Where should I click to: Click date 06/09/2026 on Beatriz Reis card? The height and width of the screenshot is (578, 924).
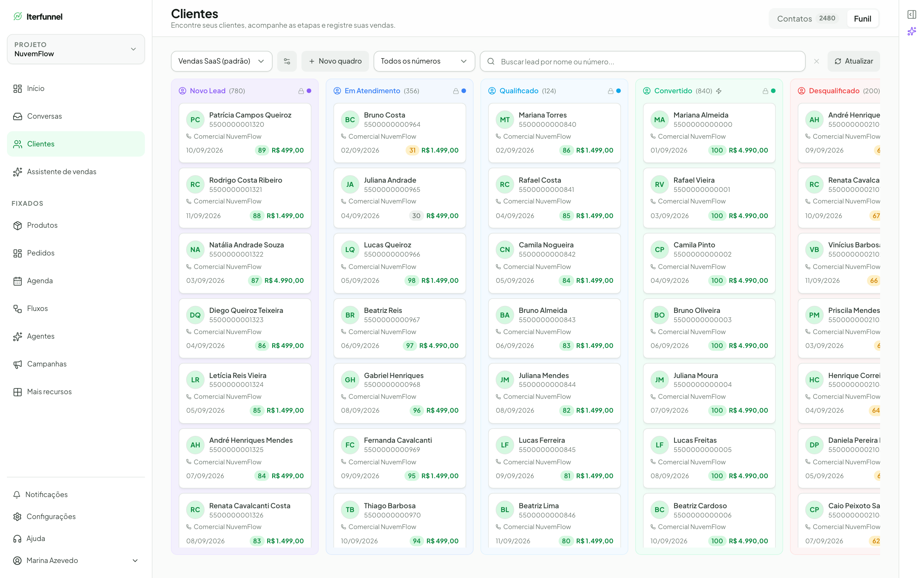point(360,346)
